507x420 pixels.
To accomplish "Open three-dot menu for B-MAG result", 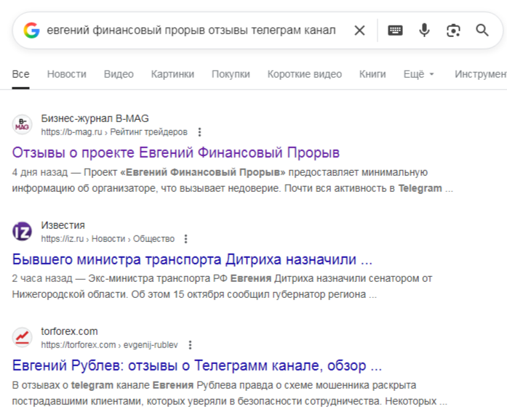I will coord(200,132).
